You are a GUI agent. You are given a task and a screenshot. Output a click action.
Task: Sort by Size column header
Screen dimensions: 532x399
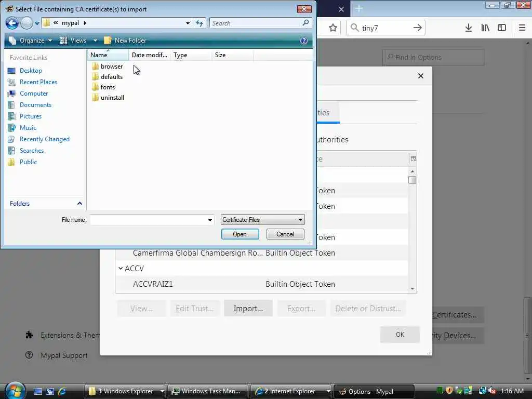(233, 55)
